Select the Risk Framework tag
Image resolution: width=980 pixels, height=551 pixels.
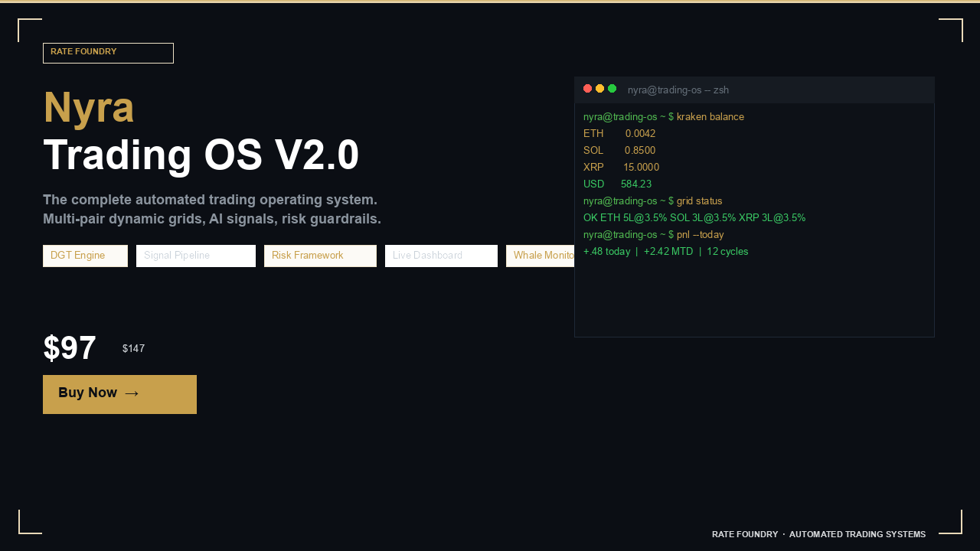tap(320, 256)
